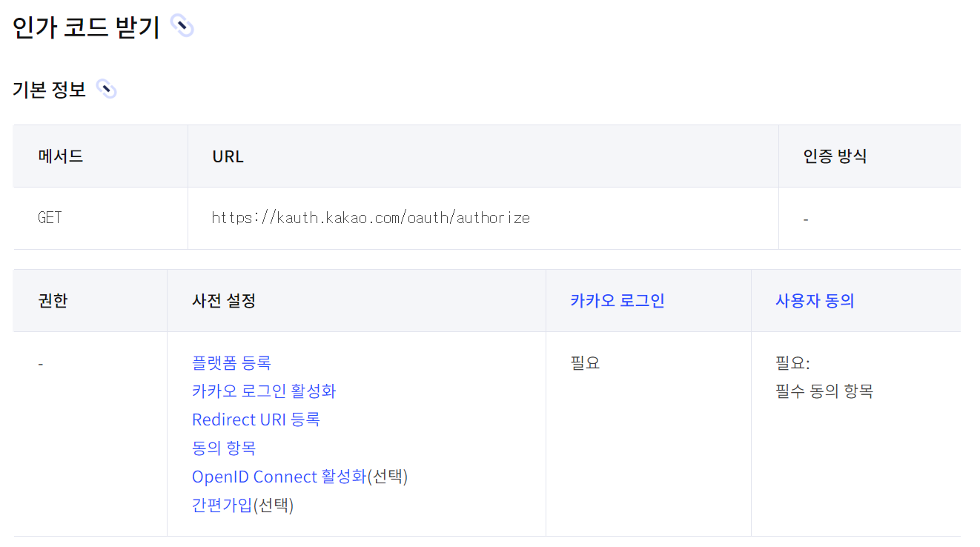Open the 동의 항목 link
This screenshot has height=547, width=980.
[x=224, y=448]
